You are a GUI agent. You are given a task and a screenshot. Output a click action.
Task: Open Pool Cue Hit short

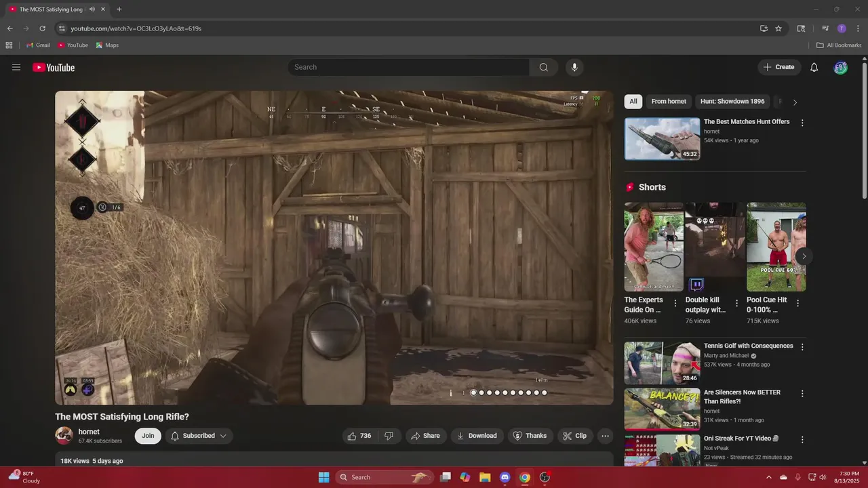[x=776, y=247]
